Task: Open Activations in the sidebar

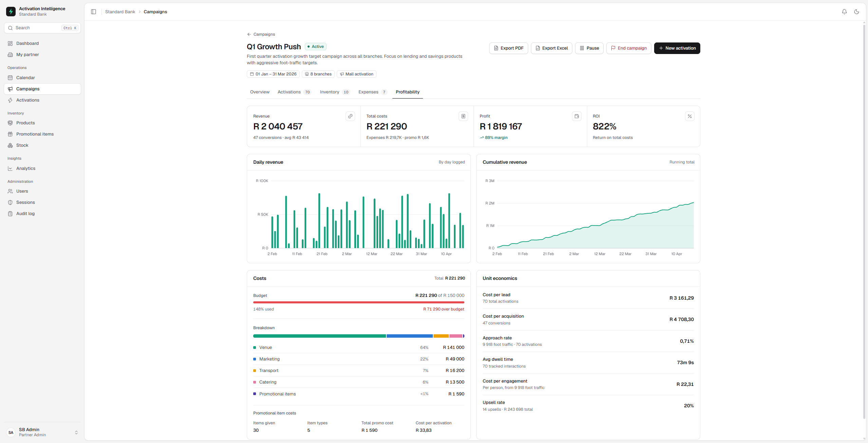Action: coord(42,100)
